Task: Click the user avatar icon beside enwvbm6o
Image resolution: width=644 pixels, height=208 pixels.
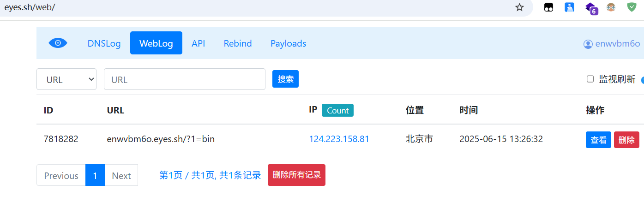Action: [x=588, y=44]
